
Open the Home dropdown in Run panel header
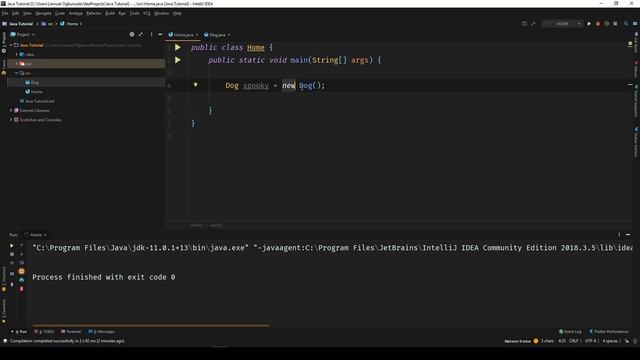click(x=36, y=235)
